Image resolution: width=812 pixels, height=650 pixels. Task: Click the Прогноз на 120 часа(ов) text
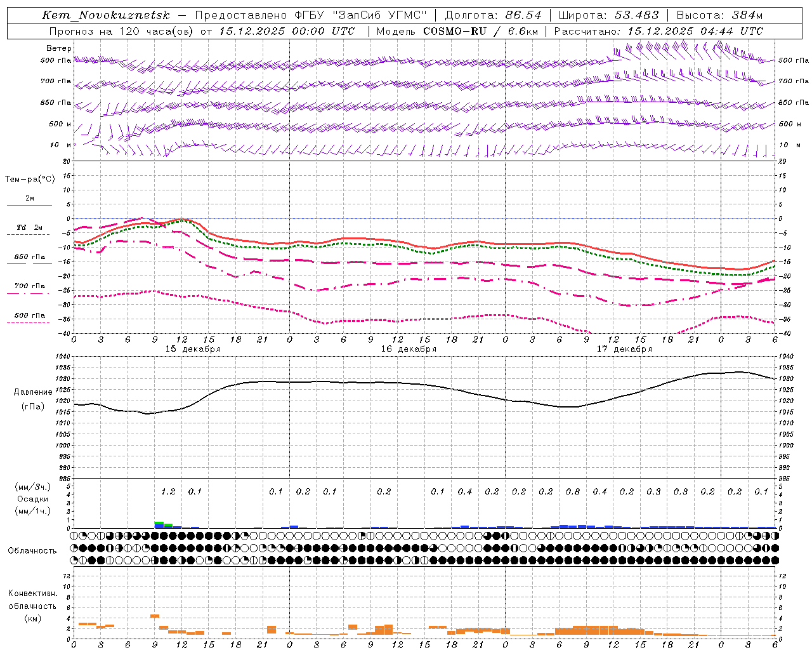pos(122,31)
